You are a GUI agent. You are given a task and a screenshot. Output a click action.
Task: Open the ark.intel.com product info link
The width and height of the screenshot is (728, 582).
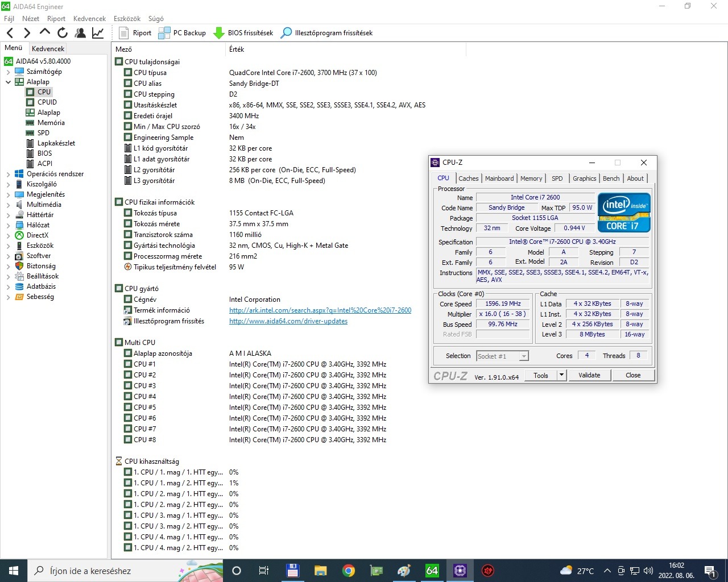coord(320,310)
